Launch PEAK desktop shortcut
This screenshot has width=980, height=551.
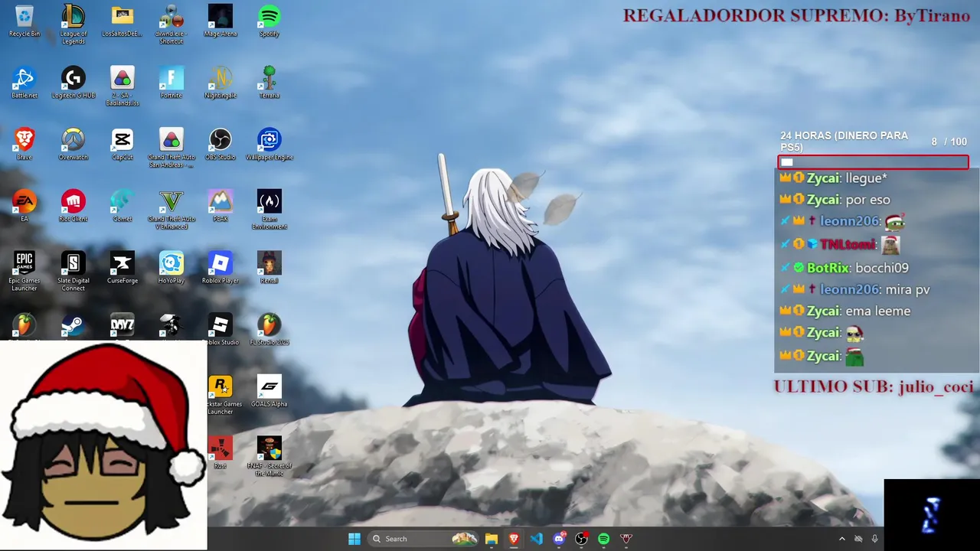click(220, 206)
